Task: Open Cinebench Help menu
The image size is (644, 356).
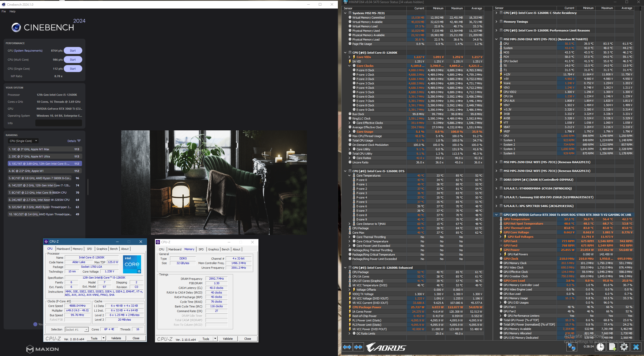Action: pyautogui.click(x=12, y=11)
